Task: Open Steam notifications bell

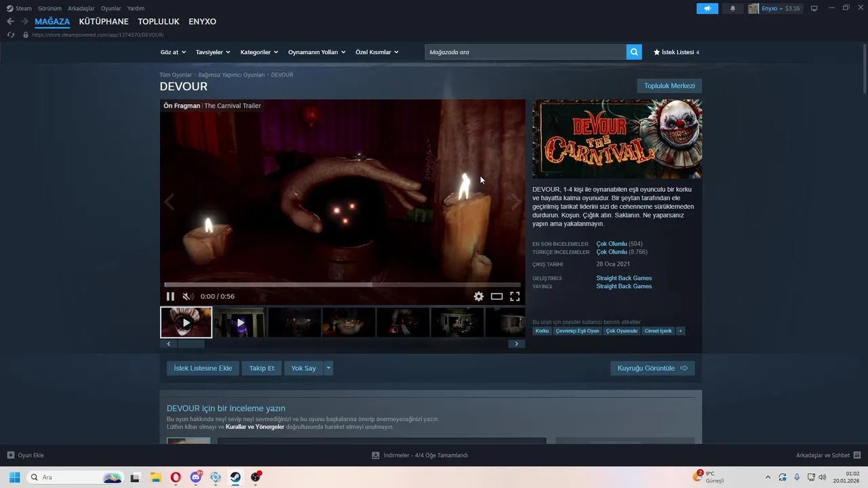Action: 732,8
